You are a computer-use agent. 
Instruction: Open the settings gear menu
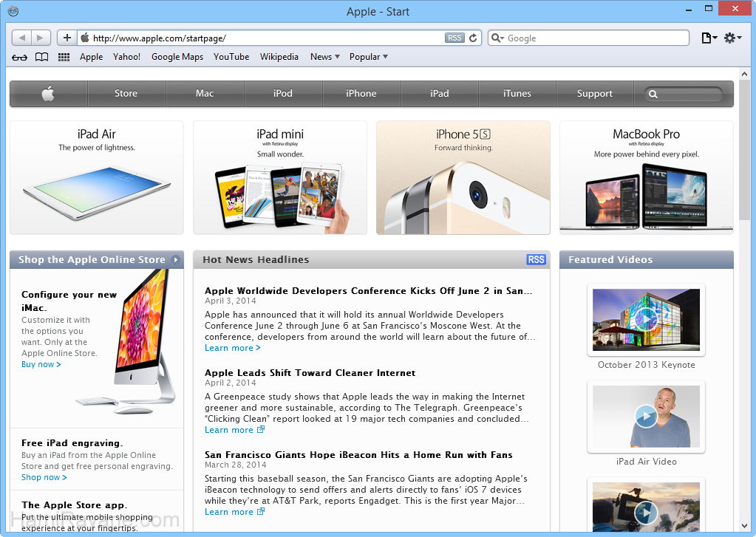pos(732,38)
